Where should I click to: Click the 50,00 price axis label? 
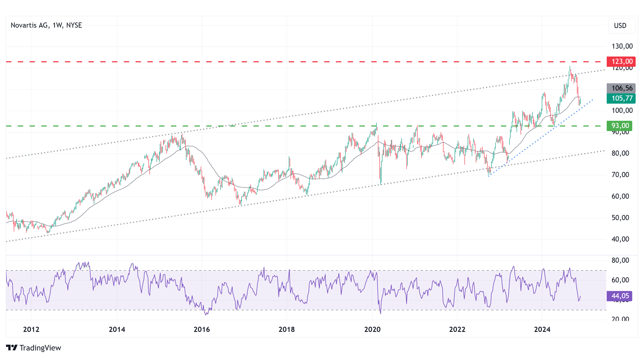point(620,218)
